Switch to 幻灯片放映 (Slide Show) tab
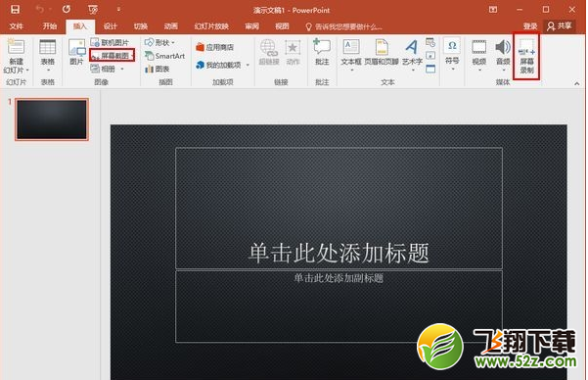 click(211, 25)
